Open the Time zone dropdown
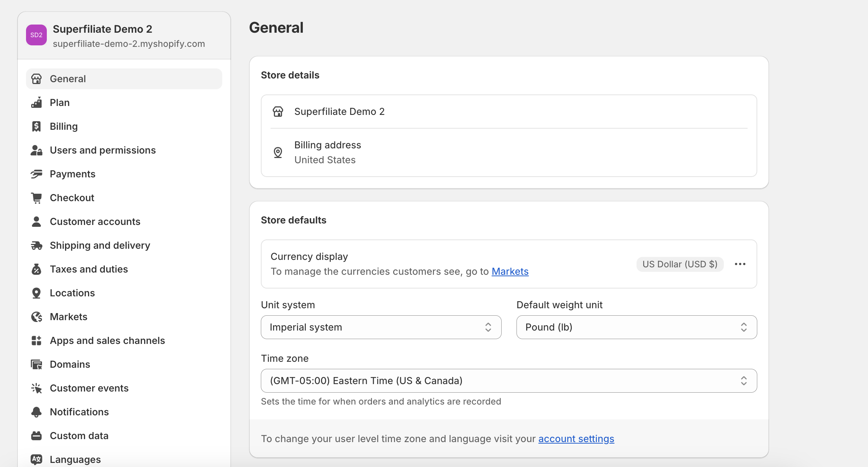This screenshot has height=467, width=868. 509,381
